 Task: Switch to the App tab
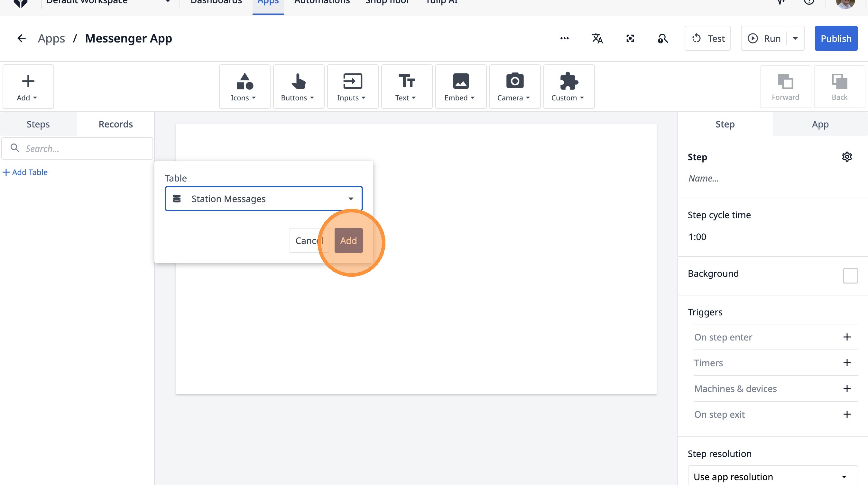(x=820, y=124)
